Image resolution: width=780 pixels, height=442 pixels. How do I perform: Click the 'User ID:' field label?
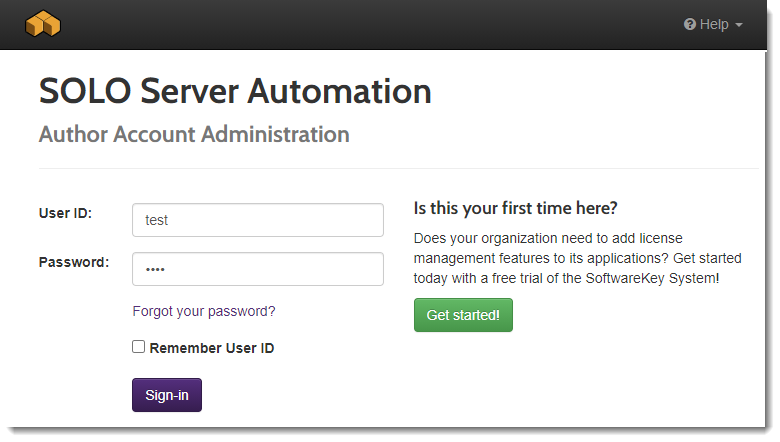pos(65,213)
